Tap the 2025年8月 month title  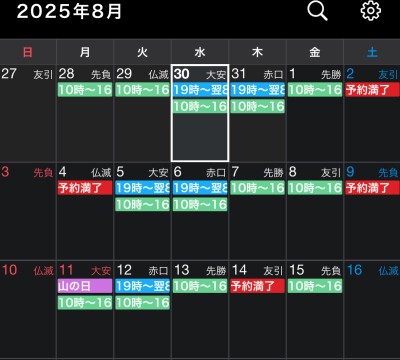69,11
